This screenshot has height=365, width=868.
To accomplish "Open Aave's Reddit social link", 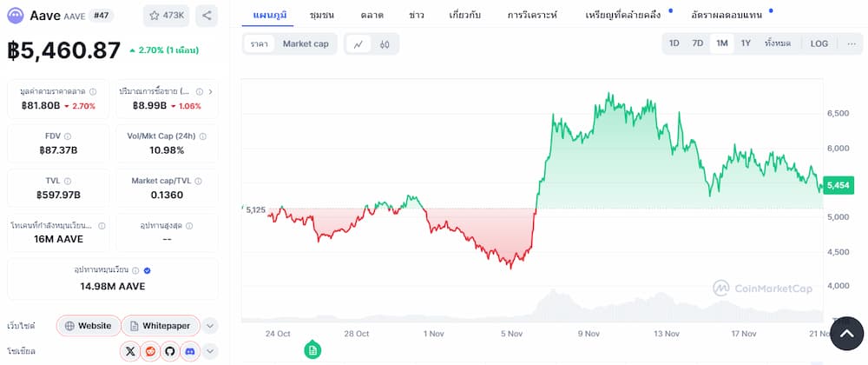I will (x=150, y=351).
